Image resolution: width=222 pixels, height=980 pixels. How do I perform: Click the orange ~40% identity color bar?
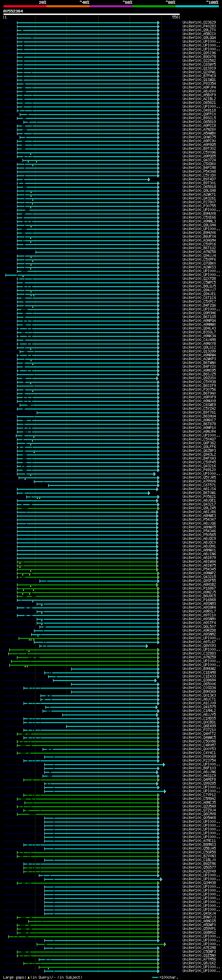tap(68, 6)
